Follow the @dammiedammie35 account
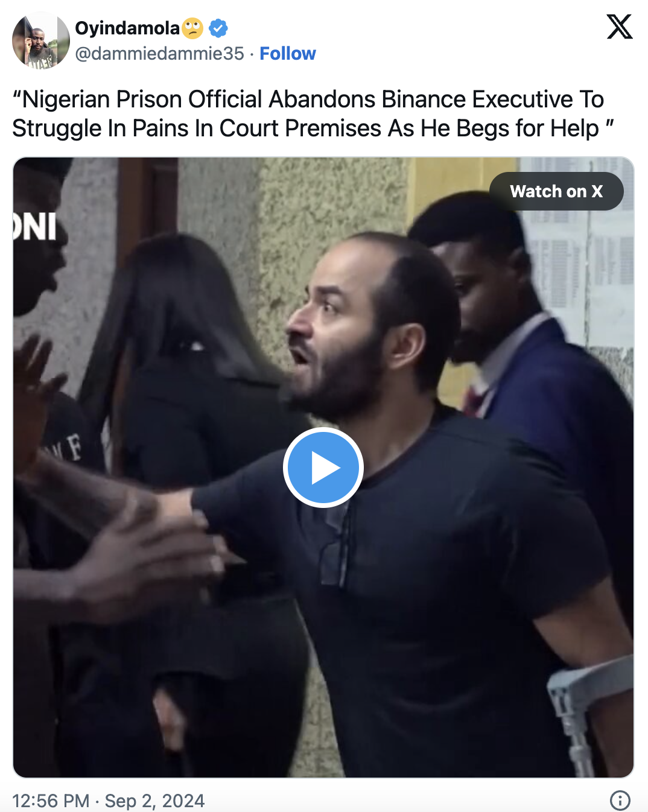The width and height of the screenshot is (648, 812). pos(288,54)
